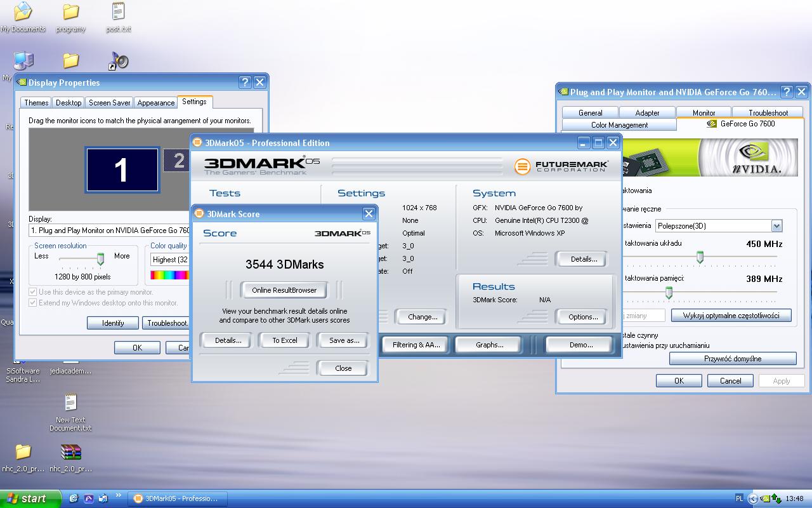Open the Display selection dropdown
The width and height of the screenshot is (812, 508).
pyautogui.click(x=110, y=231)
